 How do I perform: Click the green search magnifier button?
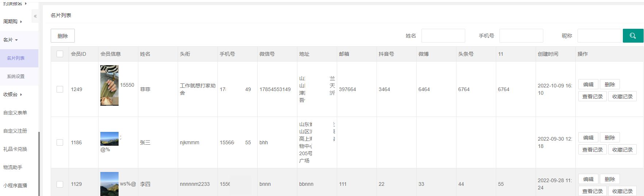point(633,36)
